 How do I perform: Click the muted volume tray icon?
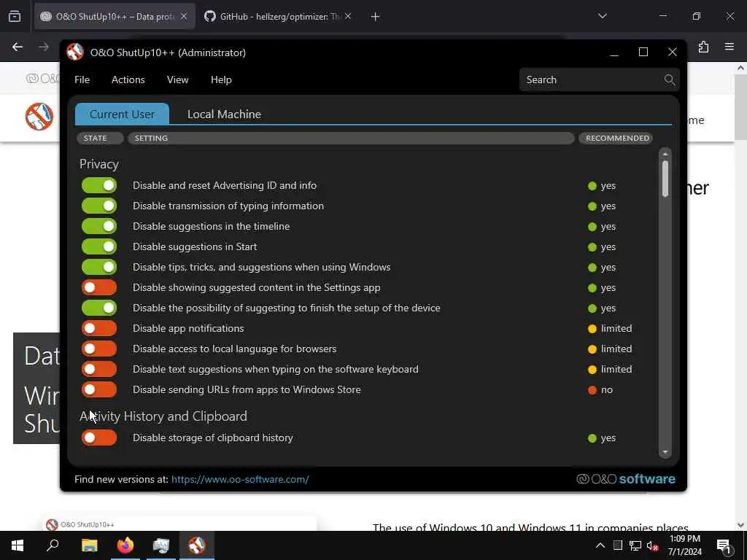click(652, 545)
